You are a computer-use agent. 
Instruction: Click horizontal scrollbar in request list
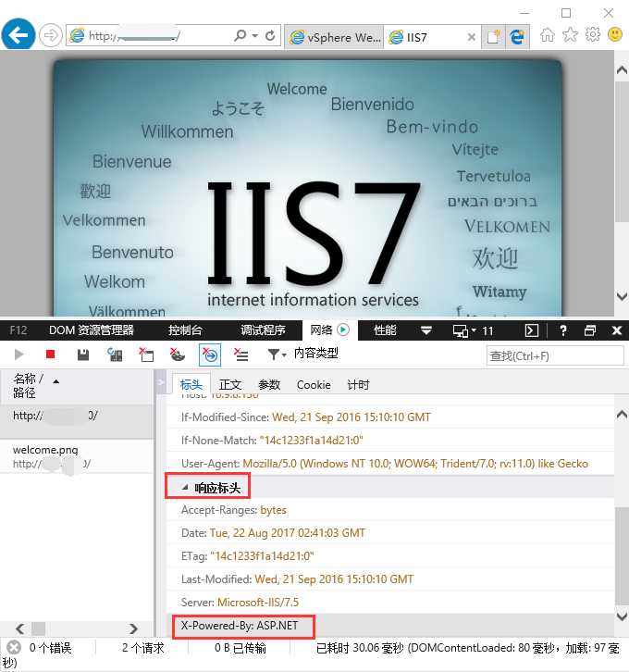click(x=76, y=628)
